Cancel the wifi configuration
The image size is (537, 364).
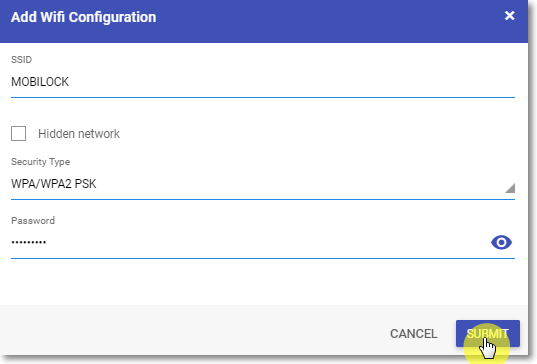413,334
